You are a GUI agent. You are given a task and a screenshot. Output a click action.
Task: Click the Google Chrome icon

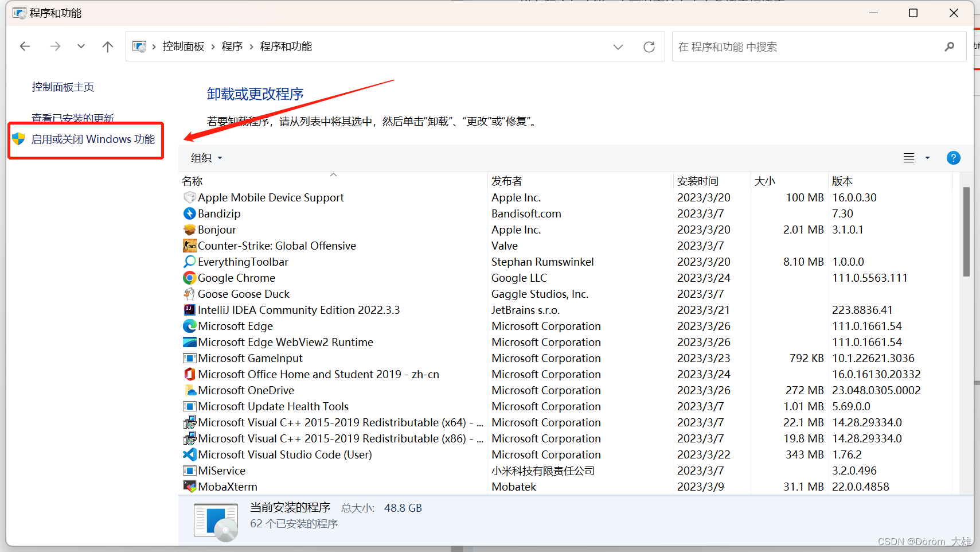pos(189,278)
